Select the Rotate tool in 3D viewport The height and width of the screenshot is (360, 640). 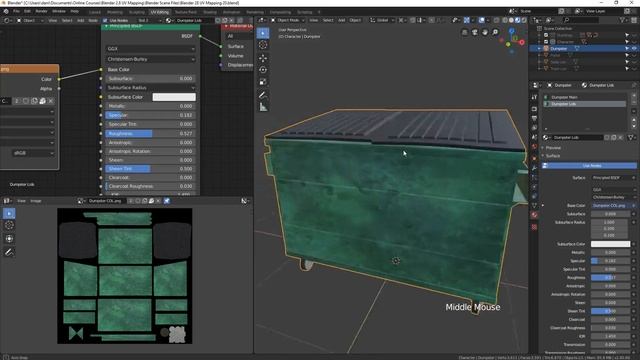263,70
